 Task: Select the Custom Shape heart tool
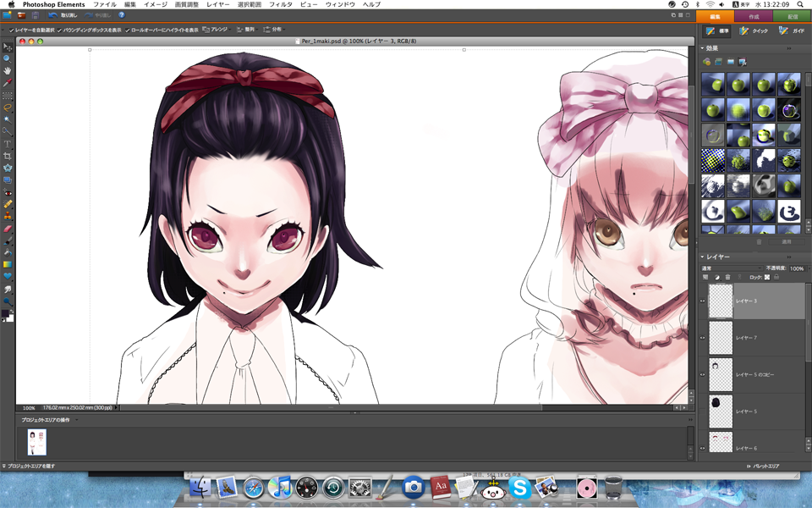point(8,276)
